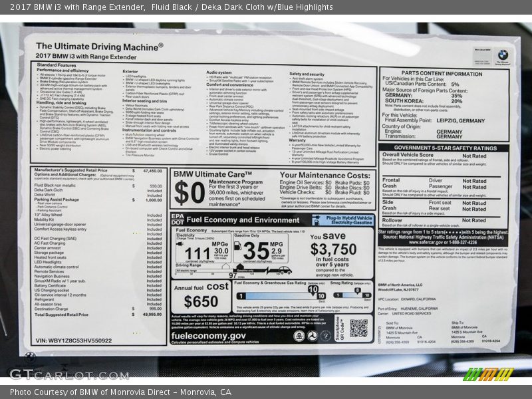Click 'GOVERNMENT 5-STAR SAFETY RATINGS' banner

[x=445, y=148]
